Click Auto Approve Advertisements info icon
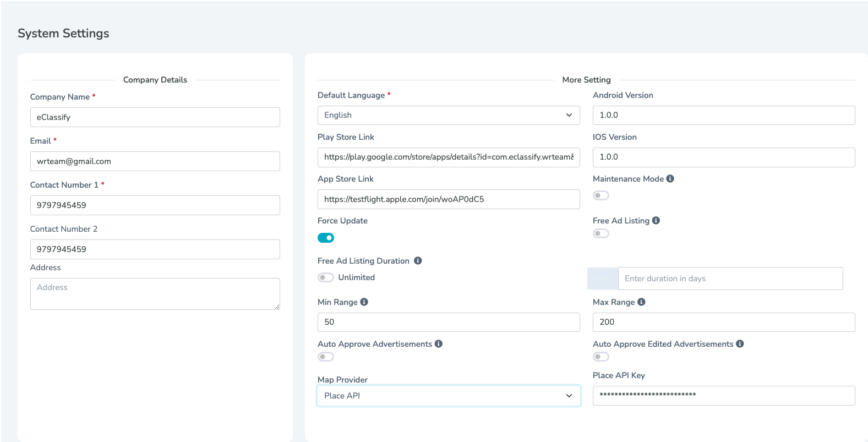This screenshot has width=868, height=442. (x=439, y=344)
